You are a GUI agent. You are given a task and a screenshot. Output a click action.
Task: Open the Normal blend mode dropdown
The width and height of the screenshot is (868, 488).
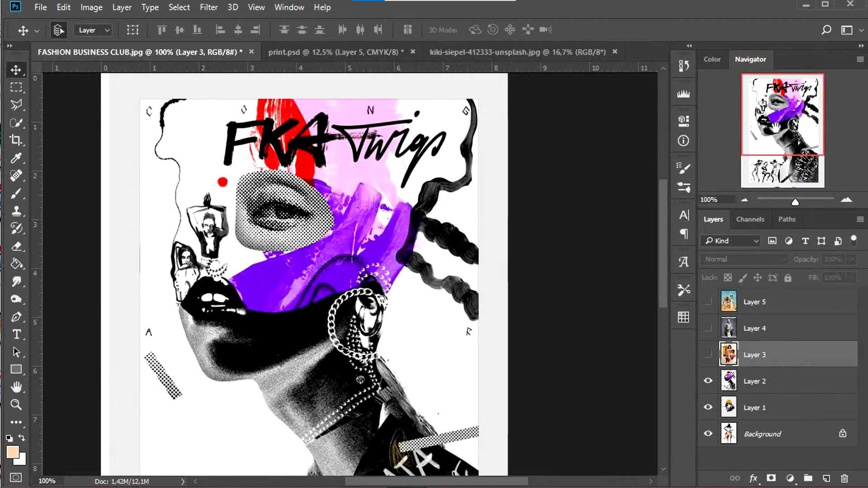click(x=744, y=259)
